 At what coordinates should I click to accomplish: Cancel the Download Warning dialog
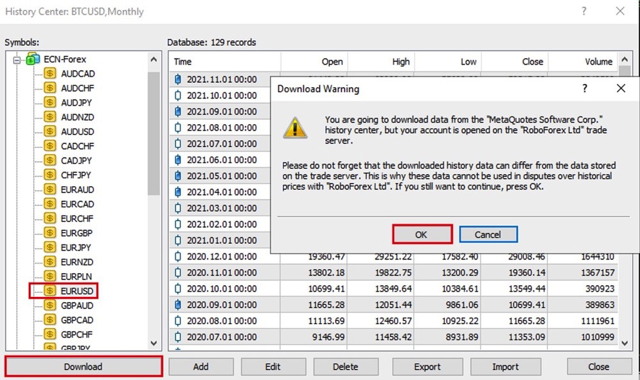click(x=488, y=234)
